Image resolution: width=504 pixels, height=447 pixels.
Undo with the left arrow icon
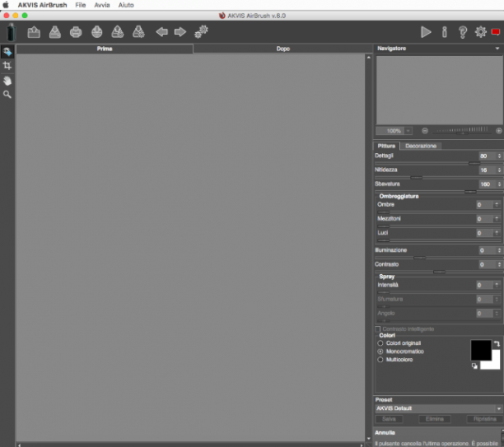click(161, 32)
